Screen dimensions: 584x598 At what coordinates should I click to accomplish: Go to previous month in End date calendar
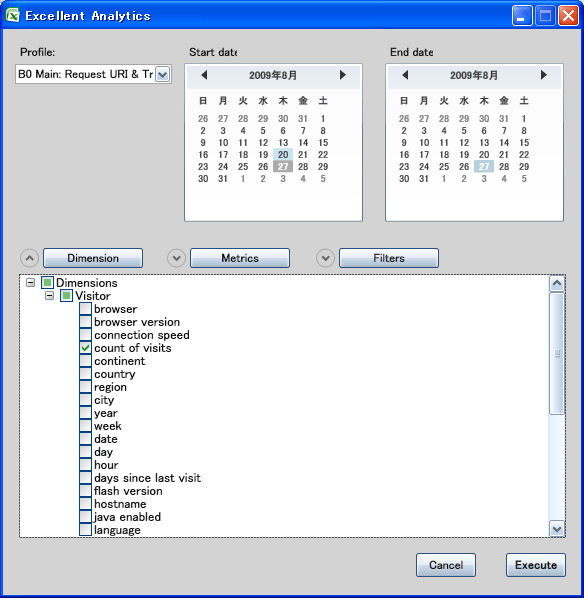[405, 75]
